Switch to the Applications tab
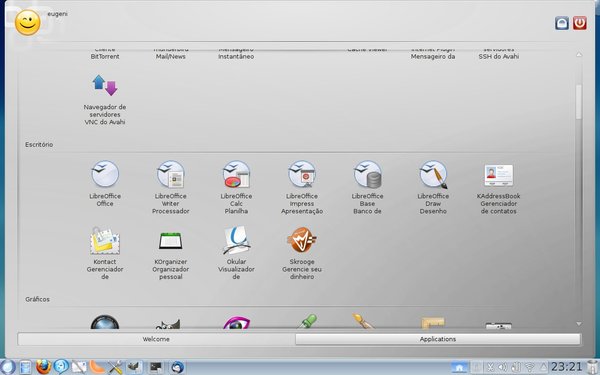Viewport: 600px width, 375px height. (438, 339)
